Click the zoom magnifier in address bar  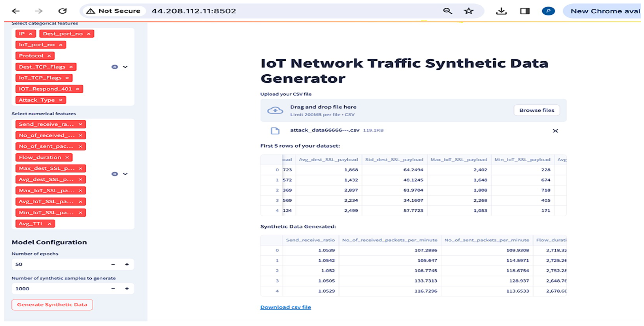point(447,11)
